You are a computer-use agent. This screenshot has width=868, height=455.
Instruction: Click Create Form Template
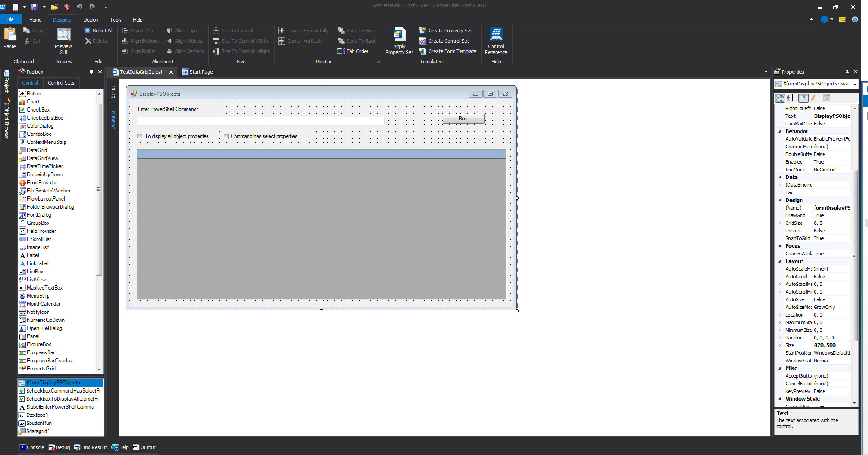coord(447,51)
